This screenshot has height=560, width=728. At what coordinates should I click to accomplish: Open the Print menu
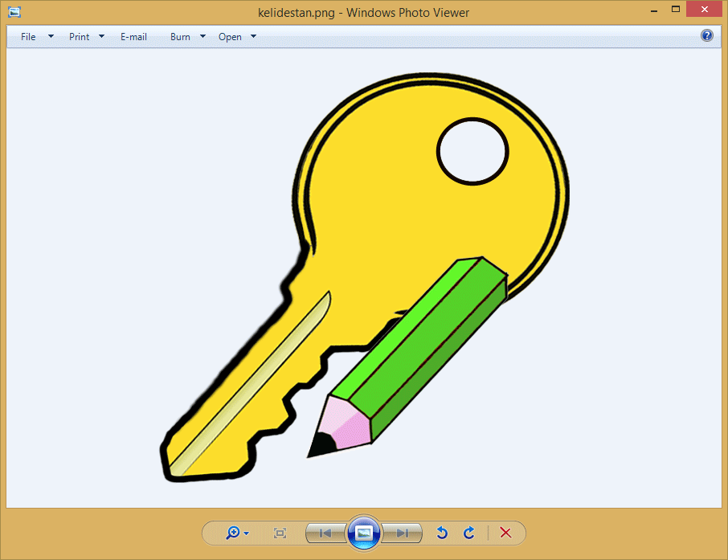point(79,37)
